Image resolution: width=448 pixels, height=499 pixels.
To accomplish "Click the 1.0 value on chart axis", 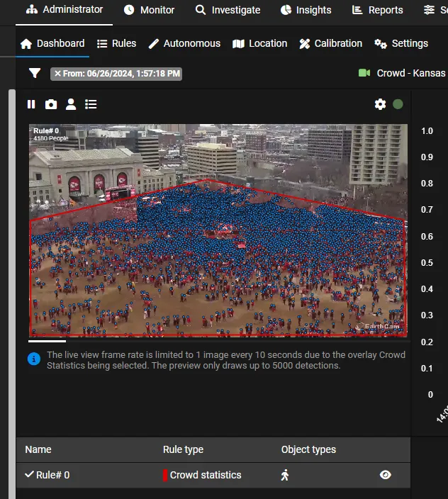I will 427,131.
